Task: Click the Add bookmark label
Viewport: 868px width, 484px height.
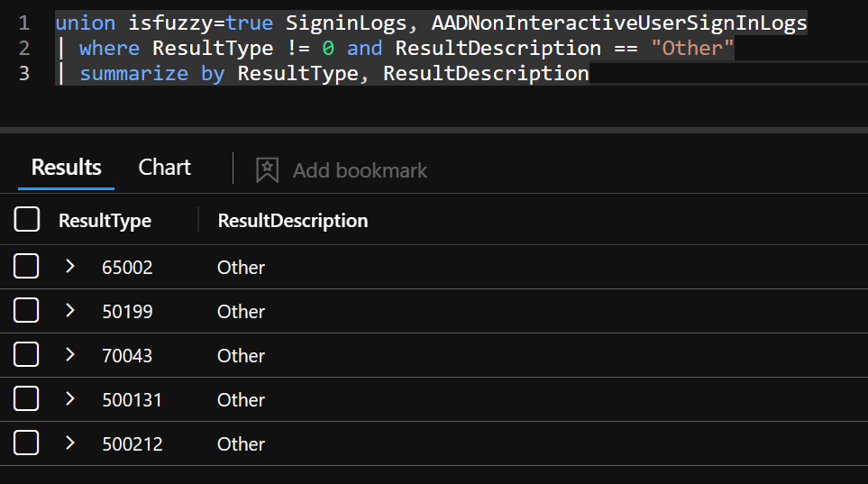Action: pyautogui.click(x=360, y=170)
